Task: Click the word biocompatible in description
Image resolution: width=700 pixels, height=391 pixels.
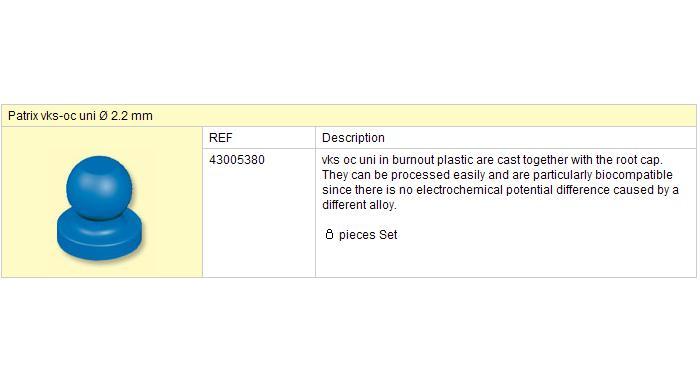Action: click(633, 175)
